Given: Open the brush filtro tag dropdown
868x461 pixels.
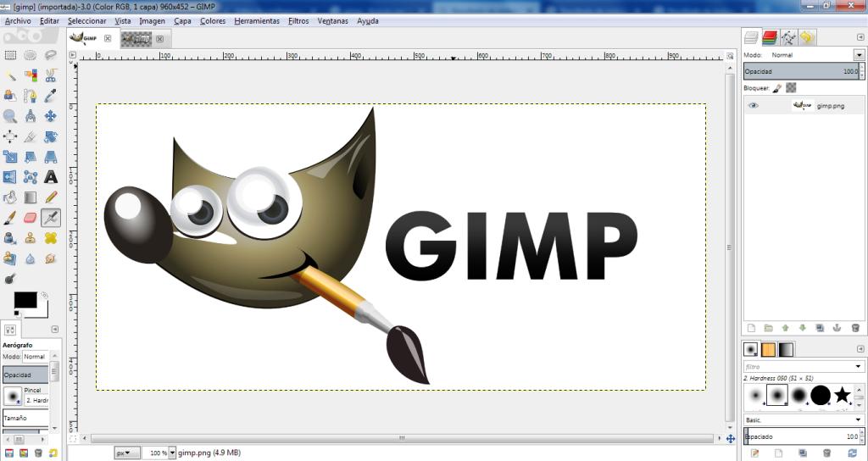Looking at the screenshot, I should pyautogui.click(x=859, y=366).
